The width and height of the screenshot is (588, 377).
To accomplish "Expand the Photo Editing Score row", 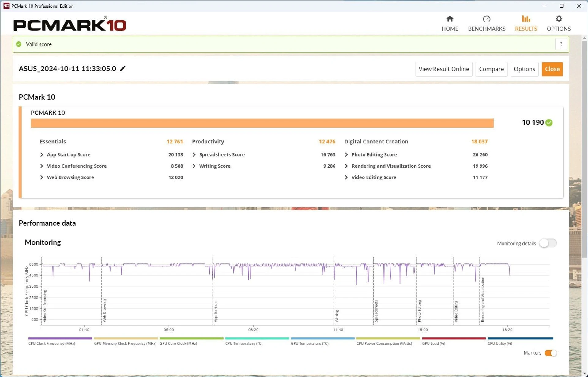I will point(346,154).
